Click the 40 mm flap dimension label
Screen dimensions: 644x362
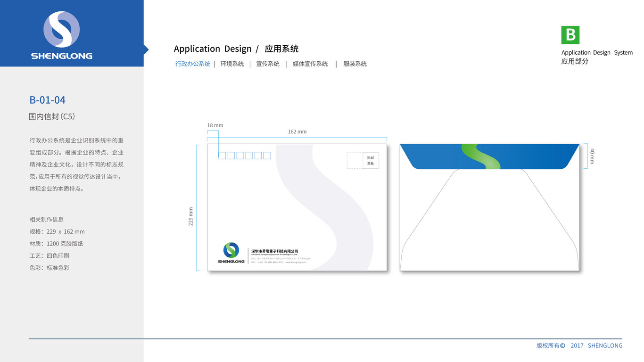592,156
